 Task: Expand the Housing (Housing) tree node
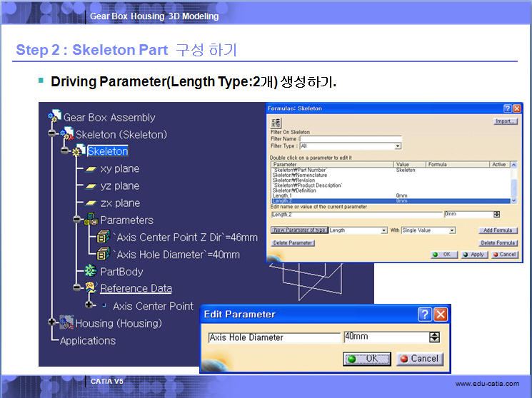tap(52, 323)
